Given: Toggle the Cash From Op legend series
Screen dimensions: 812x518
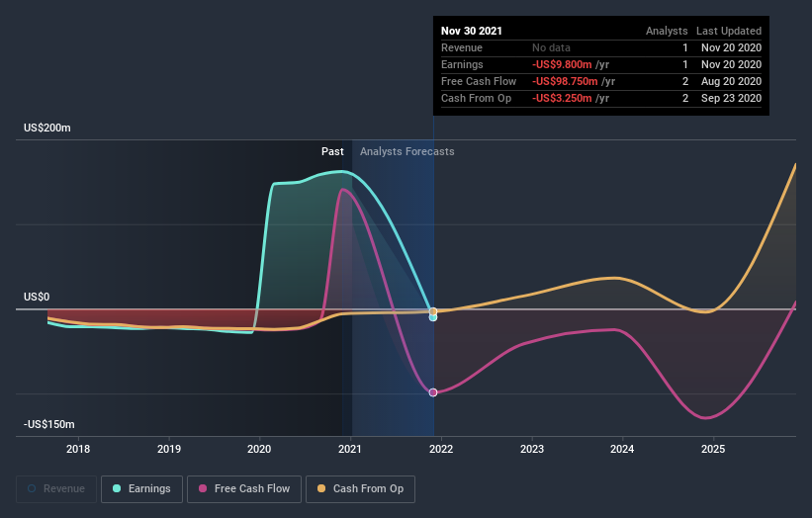Looking at the screenshot, I should pyautogui.click(x=360, y=489).
